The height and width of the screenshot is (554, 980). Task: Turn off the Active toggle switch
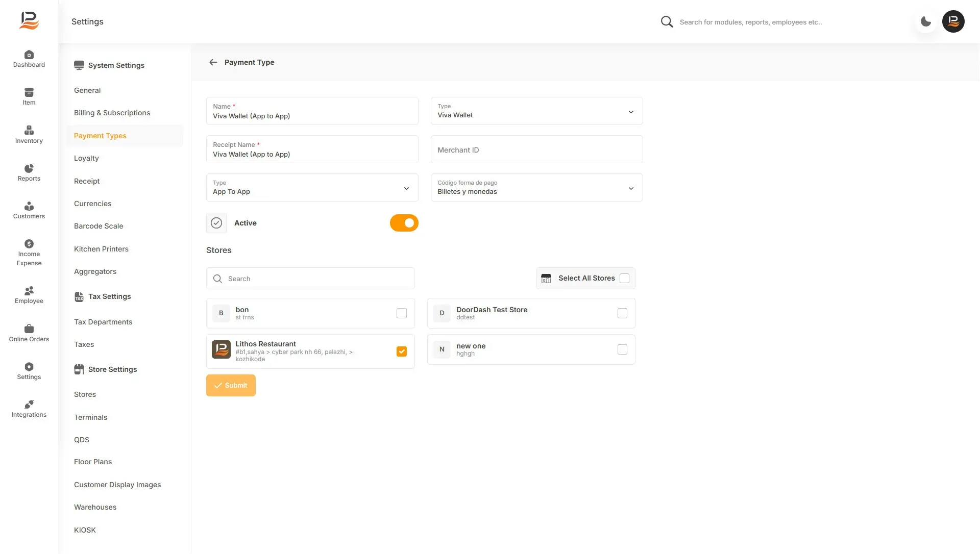[404, 223]
